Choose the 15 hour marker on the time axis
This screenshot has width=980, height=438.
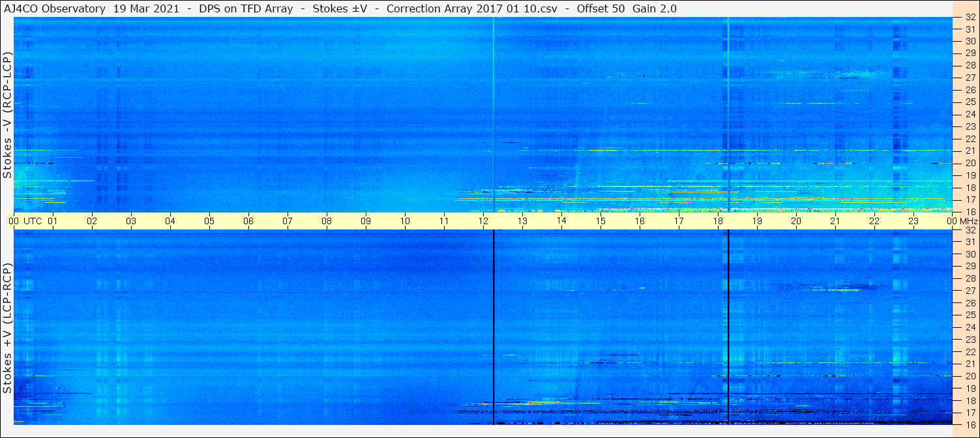(x=601, y=222)
